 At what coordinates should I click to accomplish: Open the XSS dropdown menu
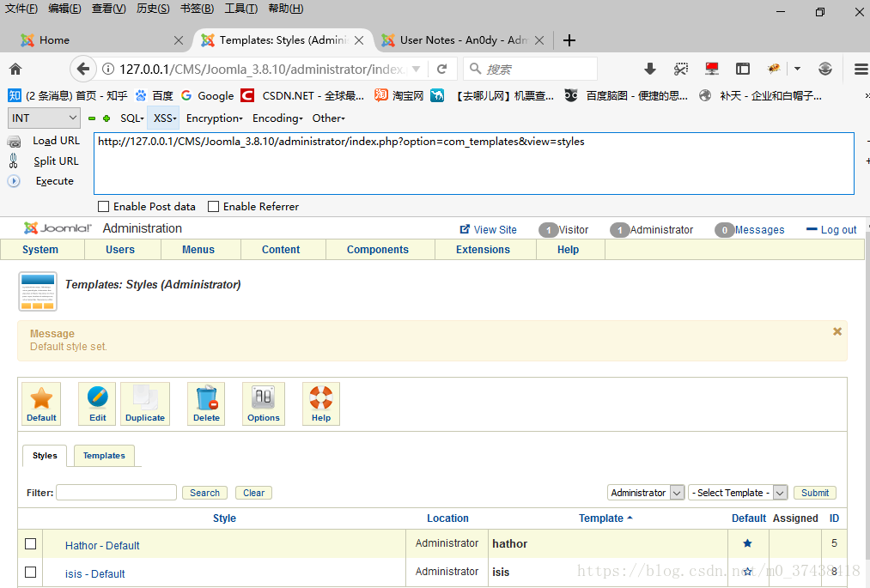point(165,118)
